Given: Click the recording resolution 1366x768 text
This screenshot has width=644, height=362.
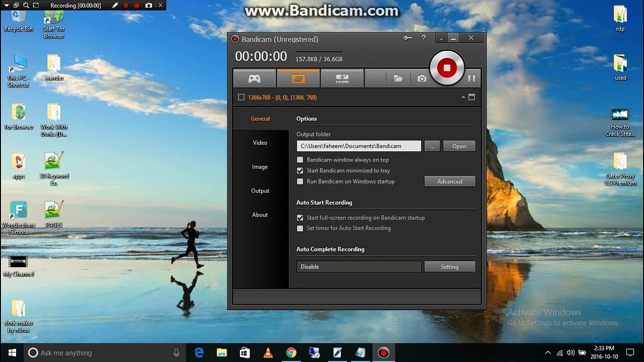Looking at the screenshot, I should tap(282, 98).
